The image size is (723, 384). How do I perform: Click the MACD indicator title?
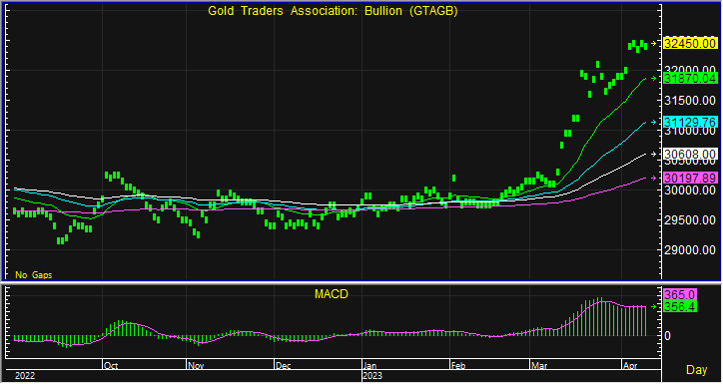[x=331, y=294]
